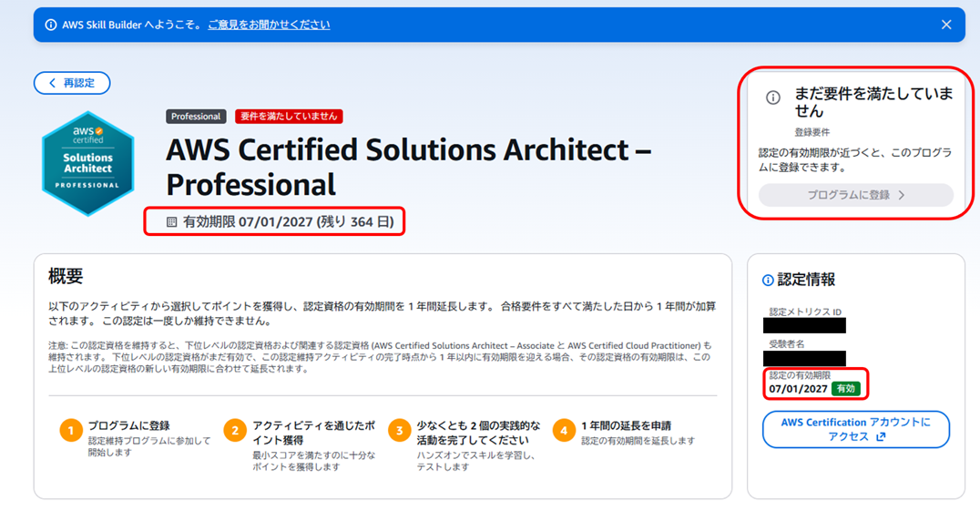
Task: Click the calendar icon beside 有効期限
Action: click(x=171, y=221)
